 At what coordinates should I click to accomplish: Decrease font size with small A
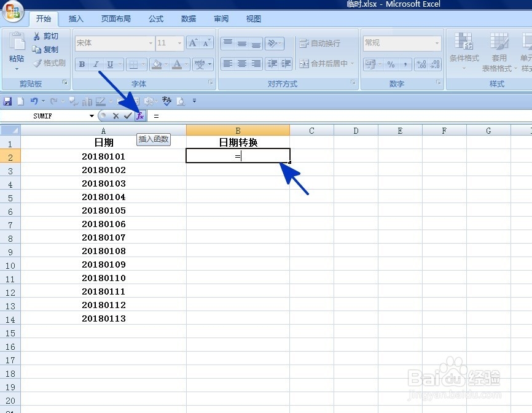206,43
